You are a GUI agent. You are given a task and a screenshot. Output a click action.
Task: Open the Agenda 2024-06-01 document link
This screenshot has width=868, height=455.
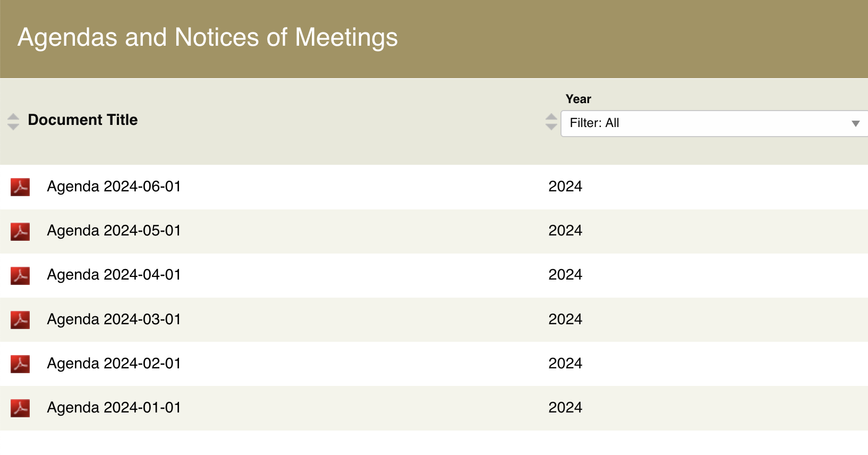pos(114,187)
